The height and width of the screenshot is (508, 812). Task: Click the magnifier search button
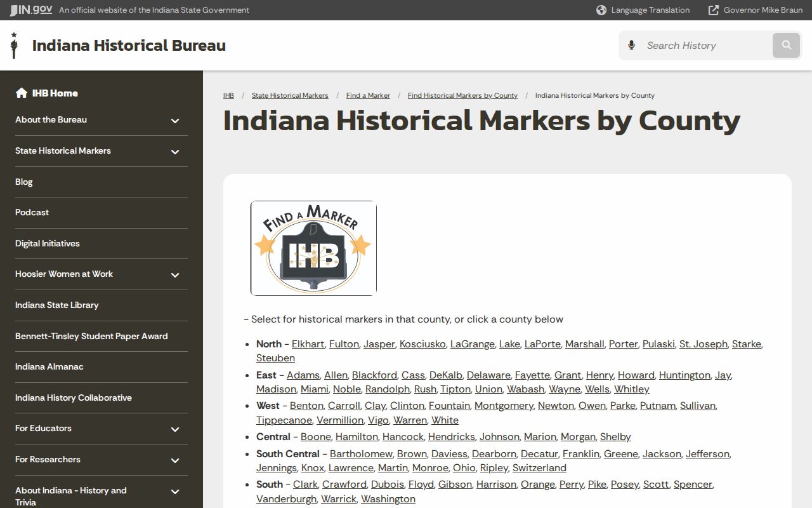tap(787, 45)
